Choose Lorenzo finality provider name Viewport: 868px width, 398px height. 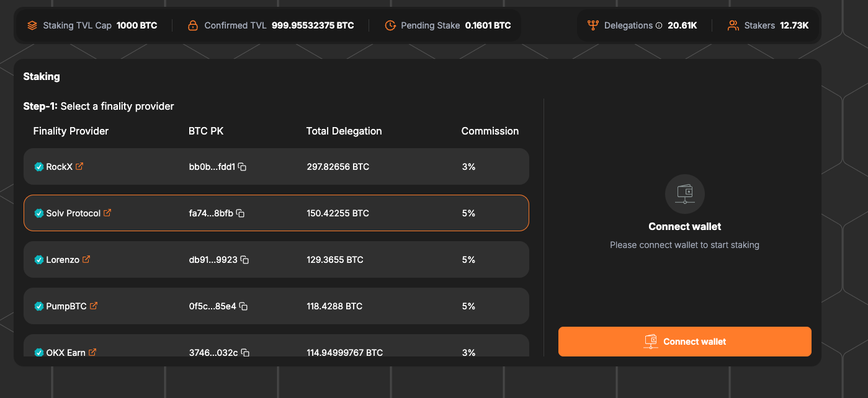(63, 260)
